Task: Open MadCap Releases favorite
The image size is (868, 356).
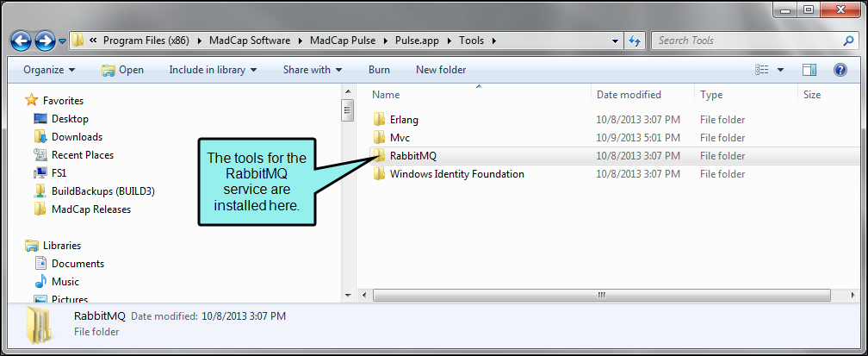Action: pyautogui.click(x=91, y=209)
